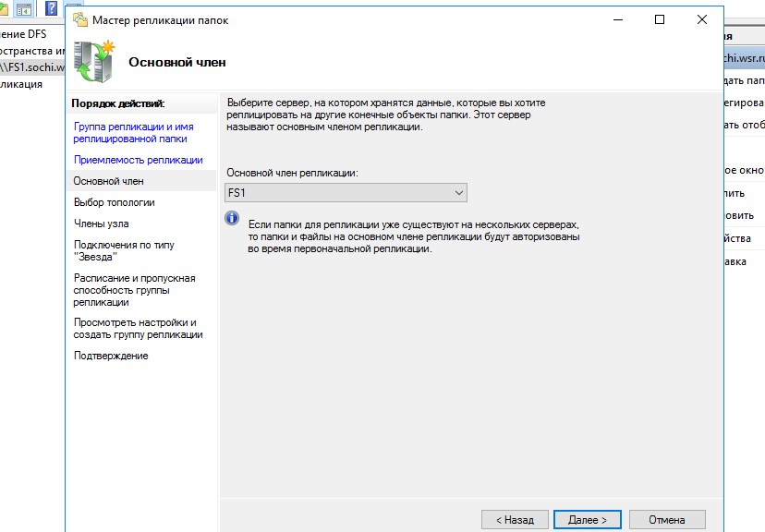Toggle the show/hide console tree toolbar icon
The image size is (765, 532).
coord(24,9)
